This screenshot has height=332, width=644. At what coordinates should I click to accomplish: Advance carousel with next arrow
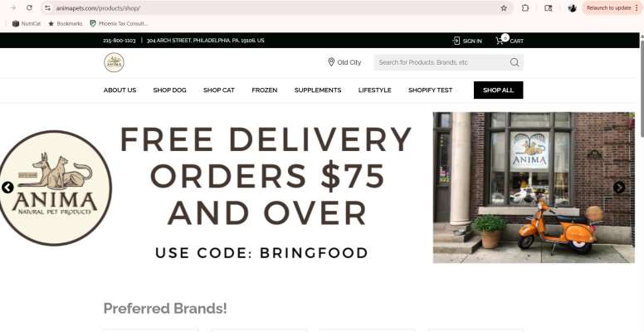(619, 188)
